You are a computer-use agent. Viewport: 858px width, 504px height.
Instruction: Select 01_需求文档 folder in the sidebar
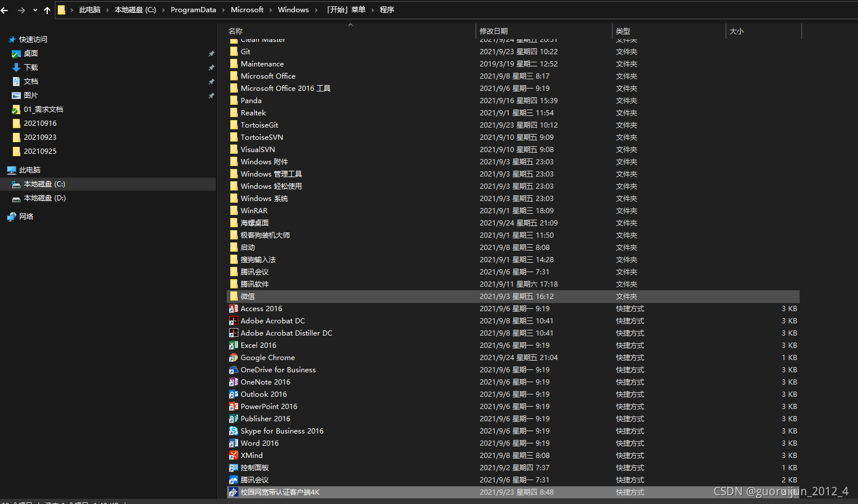coord(43,110)
